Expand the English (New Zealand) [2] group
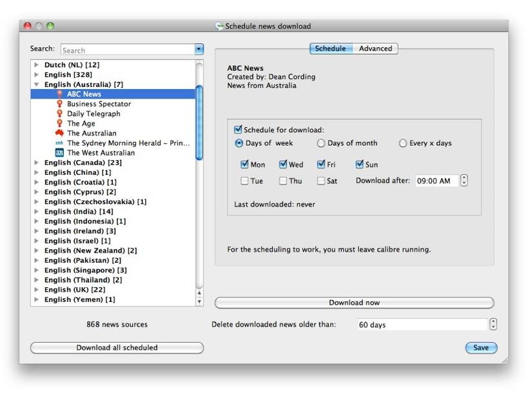532x393 pixels. coord(36,250)
